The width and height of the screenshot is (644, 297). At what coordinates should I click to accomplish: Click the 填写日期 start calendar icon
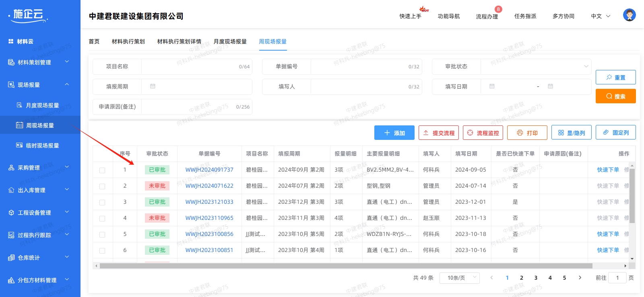[x=492, y=86]
